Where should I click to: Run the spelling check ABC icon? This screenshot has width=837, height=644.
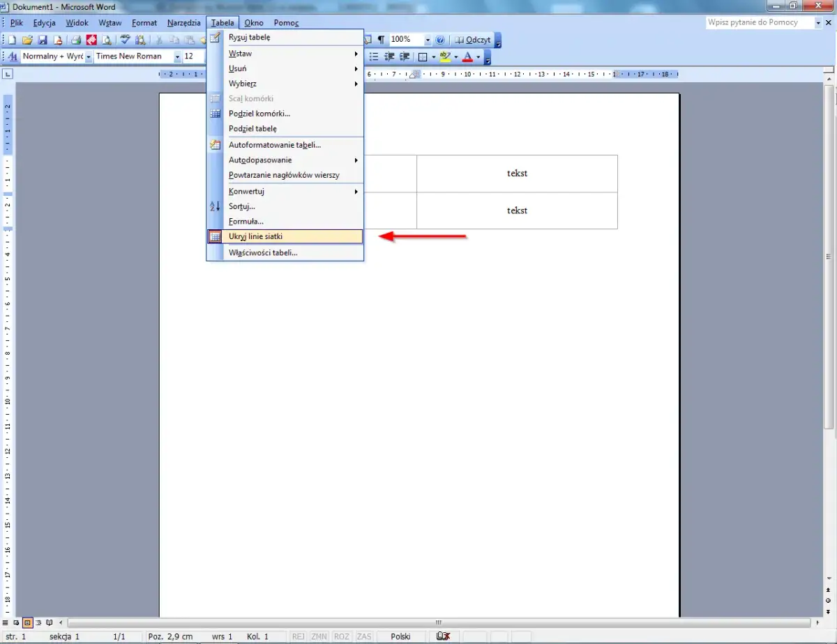point(126,40)
